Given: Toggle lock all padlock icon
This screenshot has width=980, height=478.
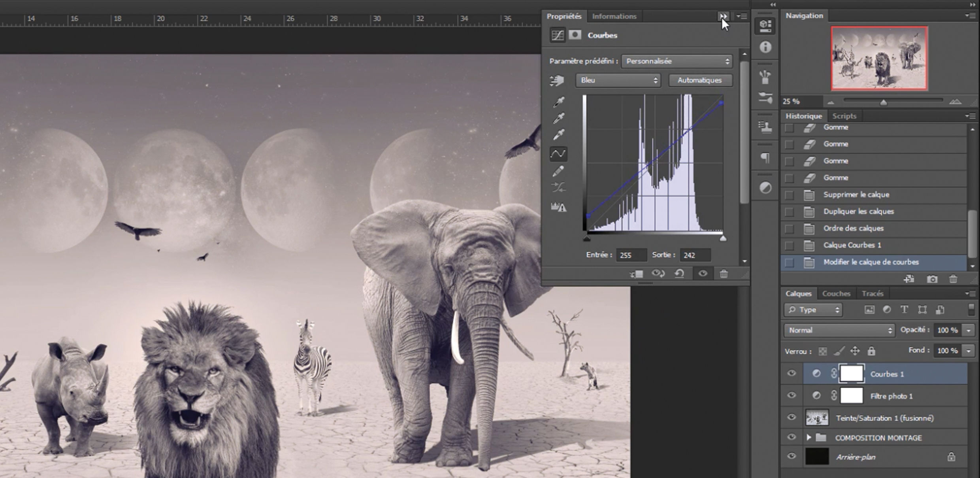Looking at the screenshot, I should pyautogui.click(x=871, y=351).
